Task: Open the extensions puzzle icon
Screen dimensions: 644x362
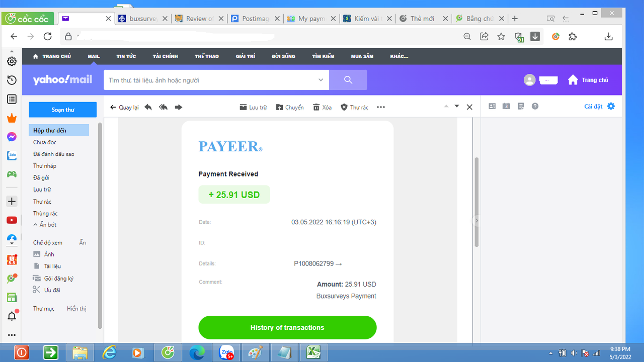Action: pyautogui.click(x=572, y=36)
